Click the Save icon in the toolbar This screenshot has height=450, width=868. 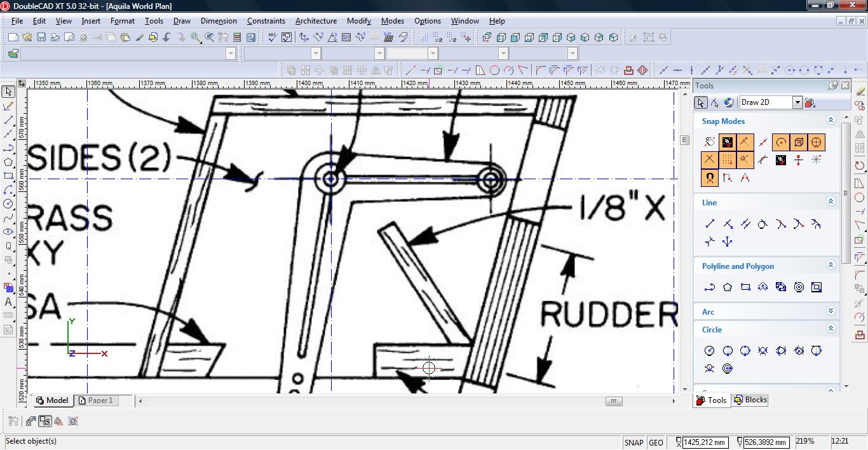click(x=41, y=37)
